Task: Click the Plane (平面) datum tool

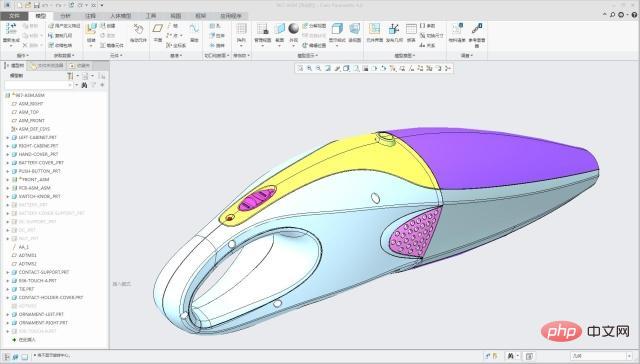Action: coord(158,32)
